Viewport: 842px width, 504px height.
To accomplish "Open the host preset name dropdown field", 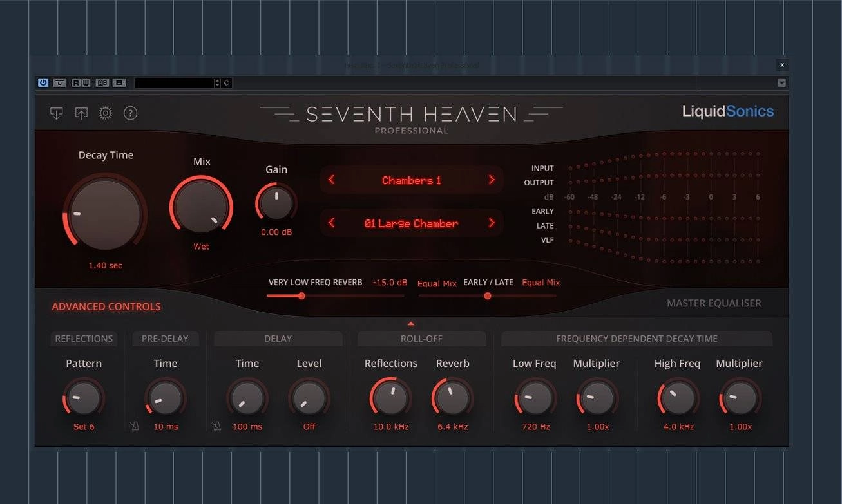I will 174,83.
